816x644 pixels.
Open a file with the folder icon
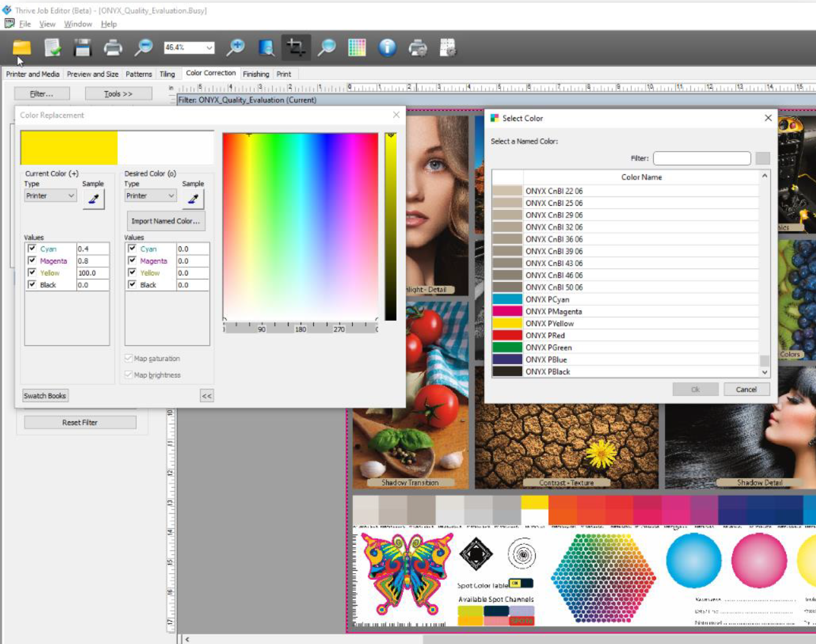click(x=22, y=48)
